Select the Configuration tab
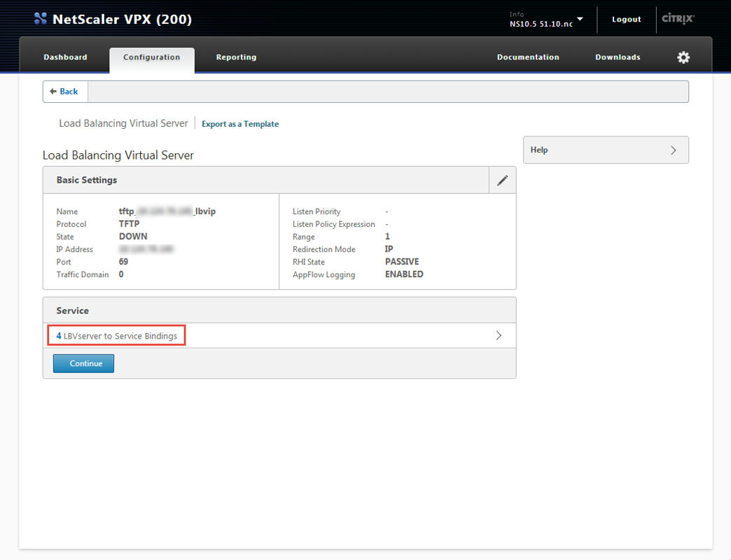The width and height of the screenshot is (731, 560). [152, 57]
